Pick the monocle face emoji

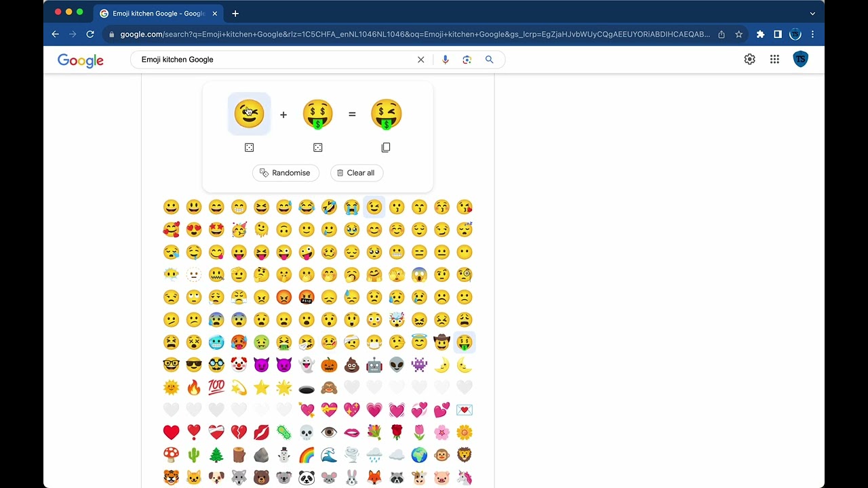[465, 274]
